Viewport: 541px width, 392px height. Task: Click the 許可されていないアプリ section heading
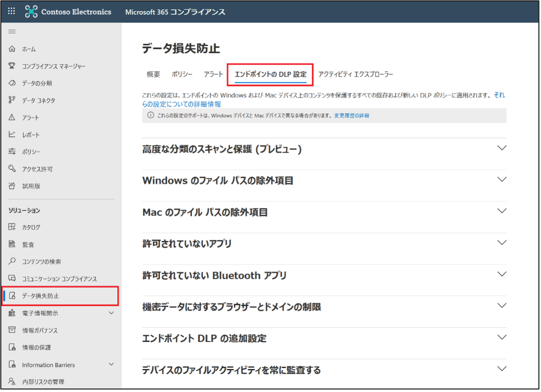click(187, 244)
